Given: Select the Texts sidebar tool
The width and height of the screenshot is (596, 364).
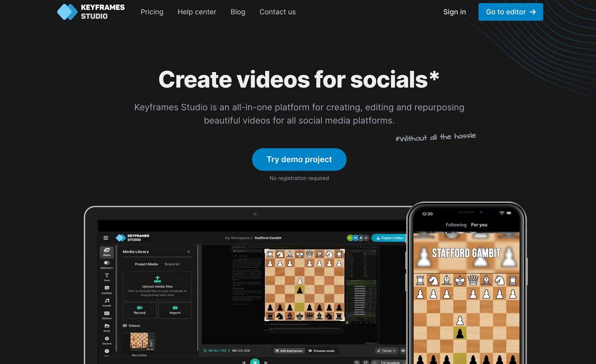Looking at the screenshot, I should [x=107, y=277].
